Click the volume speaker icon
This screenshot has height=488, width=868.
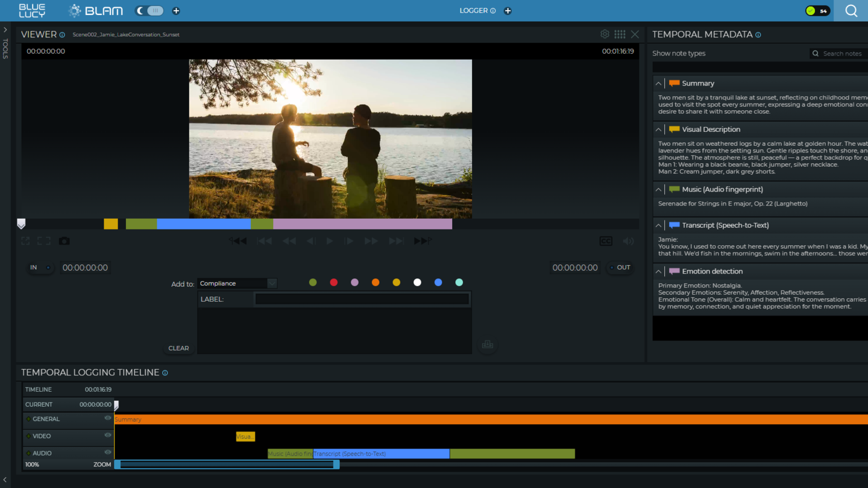tap(628, 241)
